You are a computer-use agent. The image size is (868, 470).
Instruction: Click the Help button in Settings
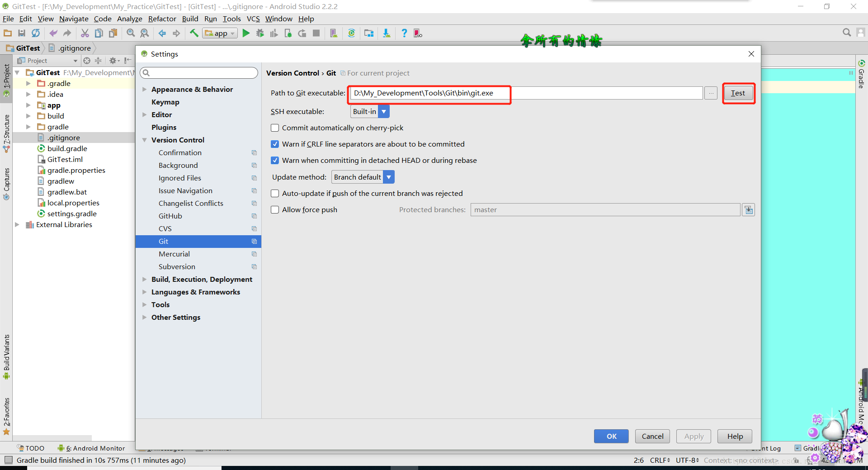735,437
